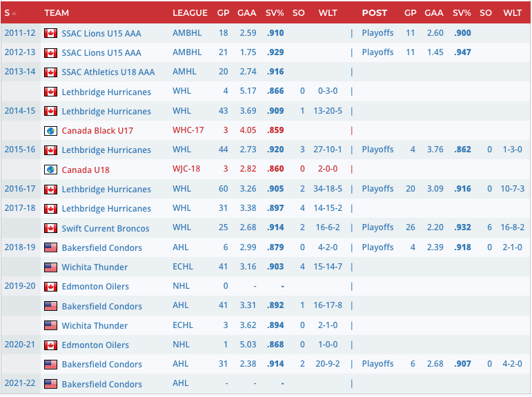Open the WJC-18 league link
Image resolution: width=532 pixels, height=397 pixels.
coord(188,170)
